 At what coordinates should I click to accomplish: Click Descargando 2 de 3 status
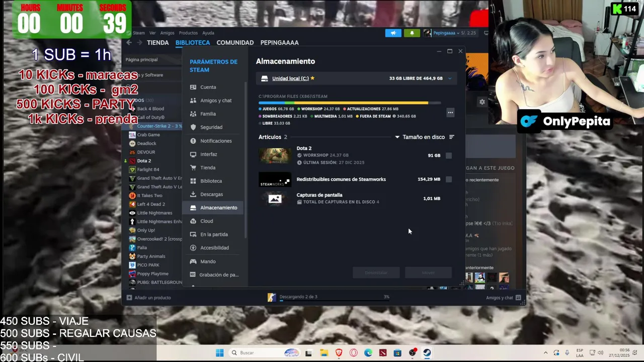click(x=298, y=297)
